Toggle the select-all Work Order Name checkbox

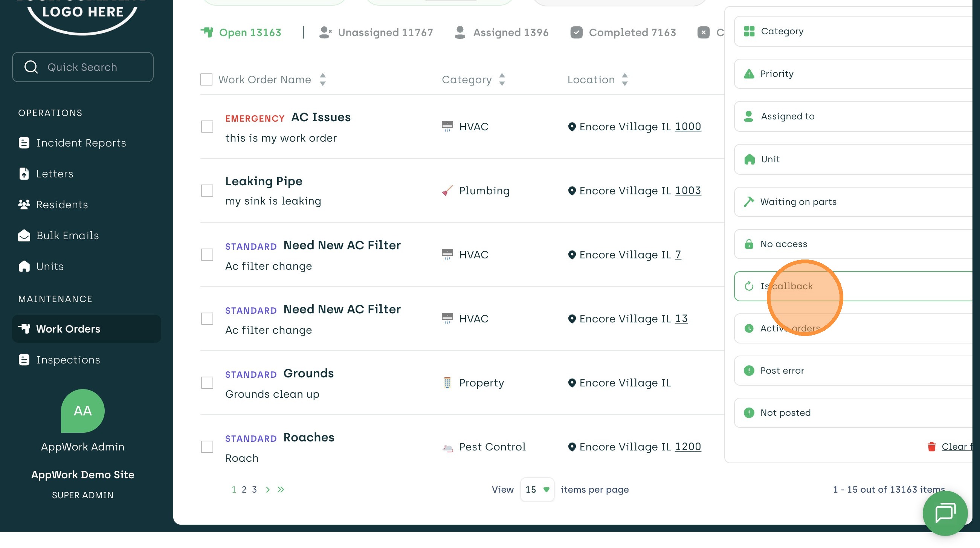(x=206, y=79)
